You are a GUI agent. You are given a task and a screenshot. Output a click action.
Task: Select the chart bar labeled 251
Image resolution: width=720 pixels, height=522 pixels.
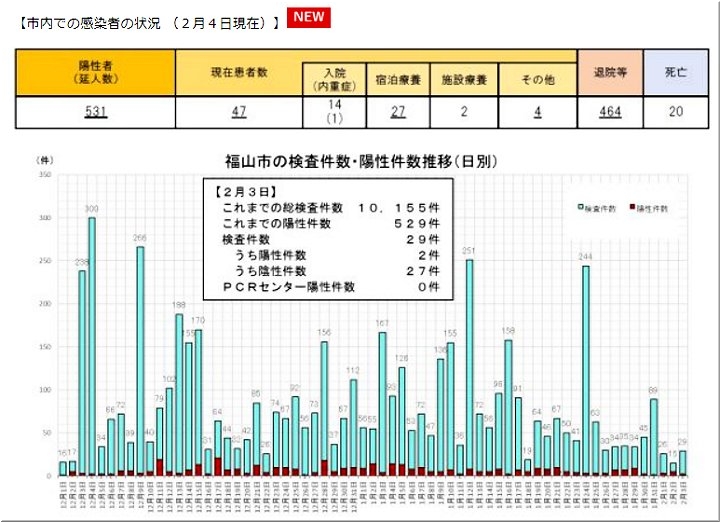(469, 367)
